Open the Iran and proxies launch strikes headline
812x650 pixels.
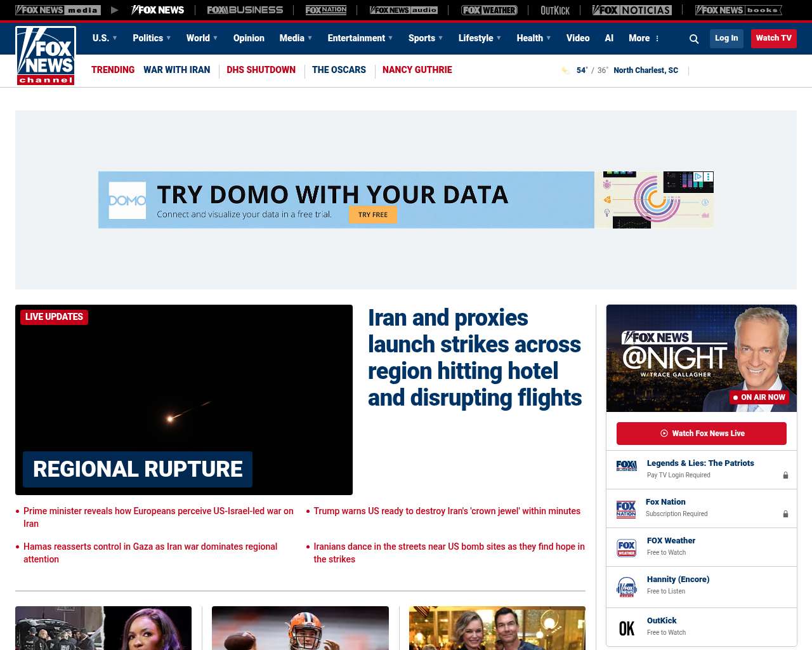(x=475, y=357)
